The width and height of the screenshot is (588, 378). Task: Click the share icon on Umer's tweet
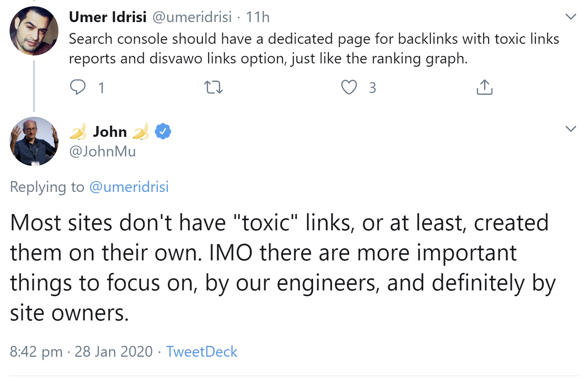coord(485,87)
